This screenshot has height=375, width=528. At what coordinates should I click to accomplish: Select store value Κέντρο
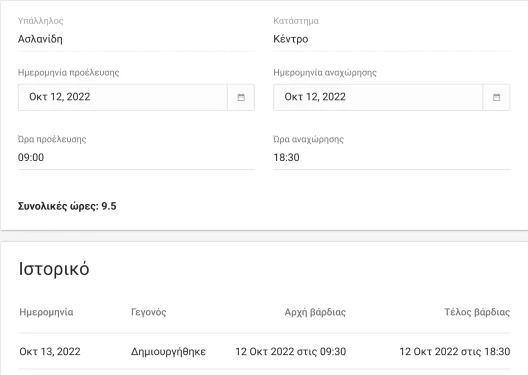tap(291, 39)
